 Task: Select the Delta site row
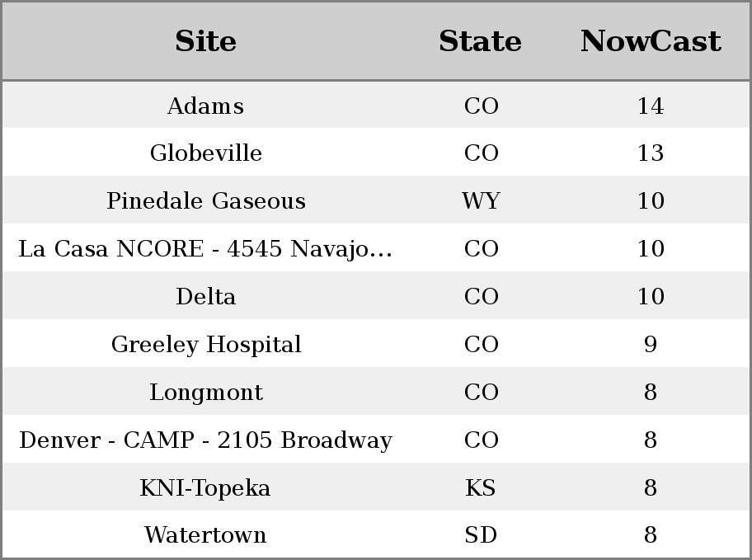coord(376,295)
